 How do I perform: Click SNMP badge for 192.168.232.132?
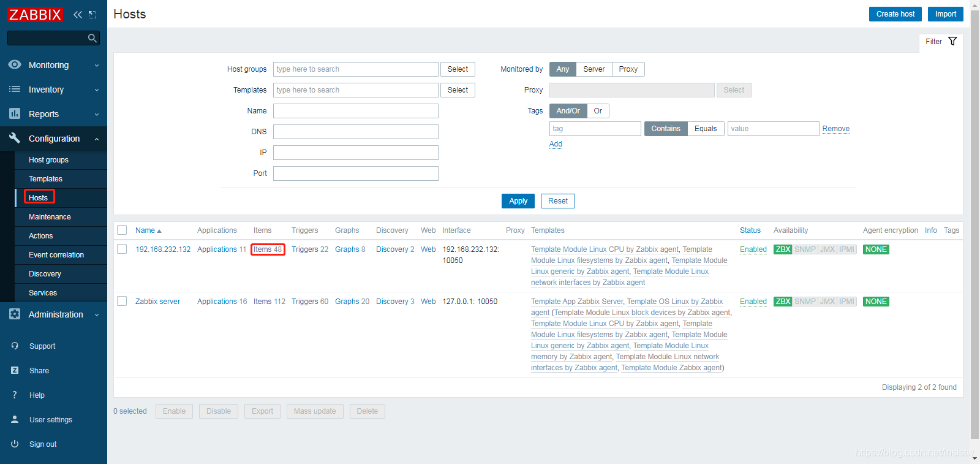pyautogui.click(x=805, y=249)
